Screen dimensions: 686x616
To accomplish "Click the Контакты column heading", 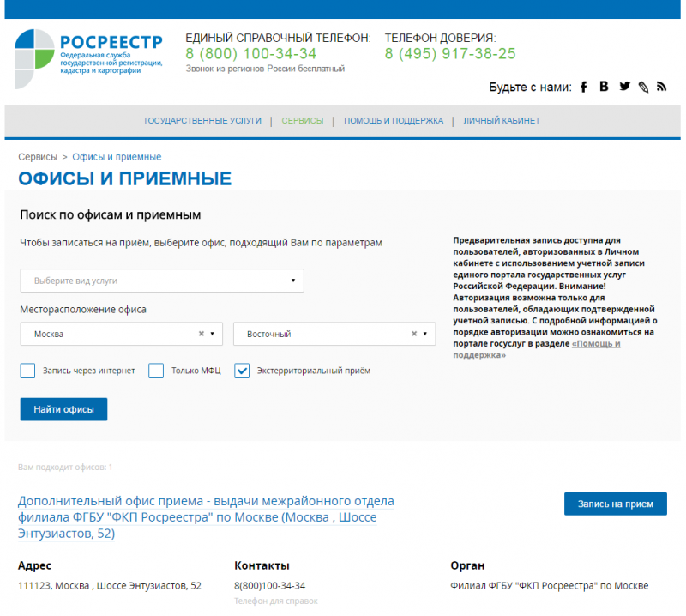I will click(x=262, y=565).
